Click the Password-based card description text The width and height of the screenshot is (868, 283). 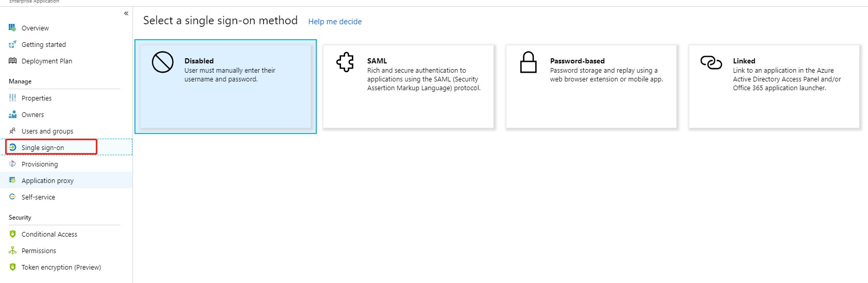606,75
